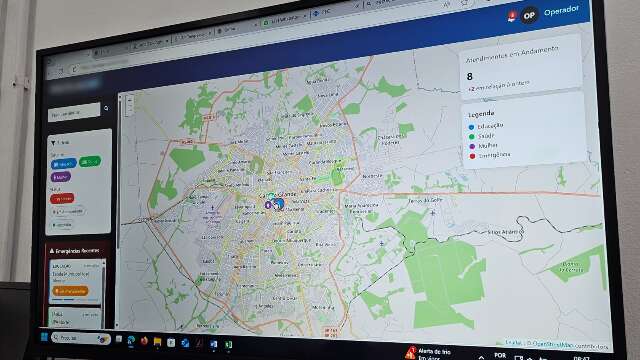640x360 pixels.
Task: Click the Operador user name
Action: click(561, 11)
